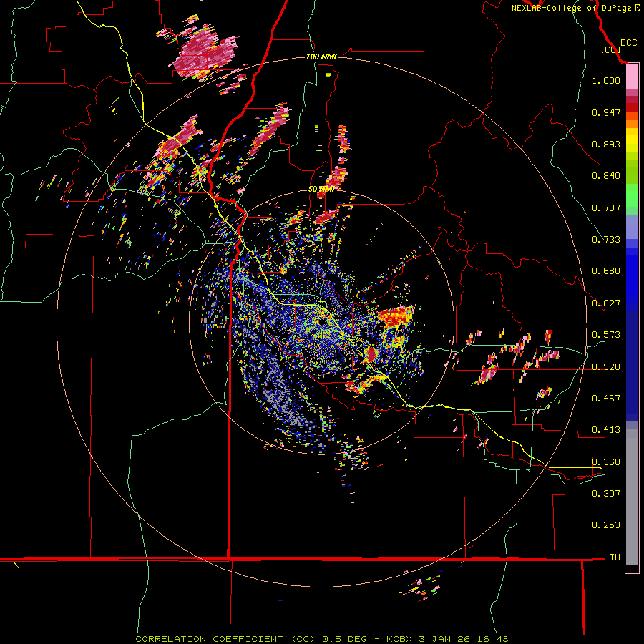Screen dimensions: 644x644
Task: Click the DCC [CC] legend heading
Action: click(618, 46)
